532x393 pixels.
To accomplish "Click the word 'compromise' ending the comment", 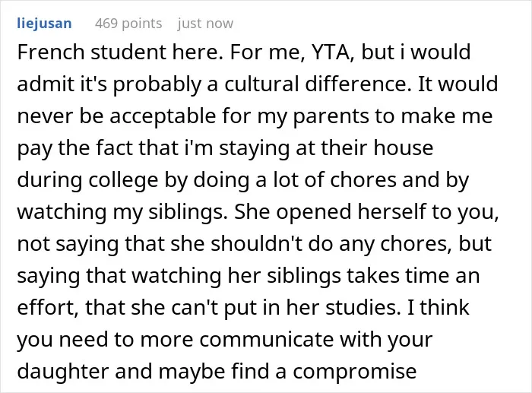I will [x=355, y=371].
